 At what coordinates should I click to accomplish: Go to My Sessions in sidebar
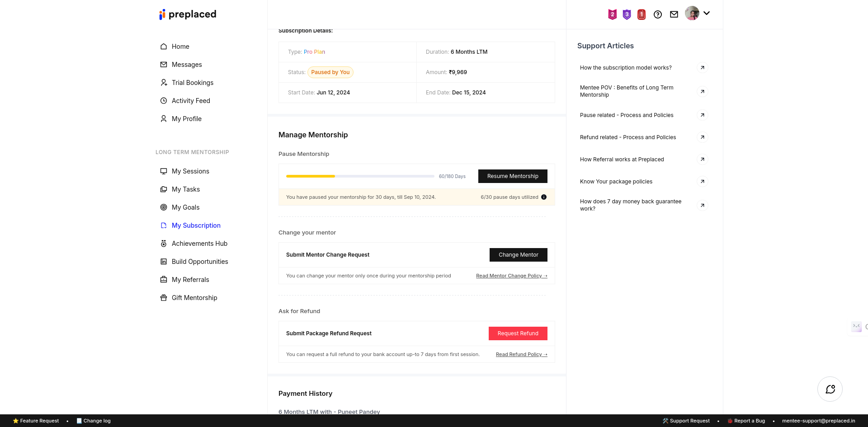coord(190,171)
